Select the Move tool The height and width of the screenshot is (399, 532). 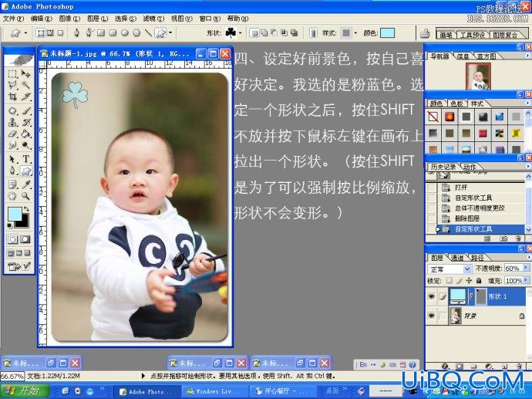pos(25,74)
